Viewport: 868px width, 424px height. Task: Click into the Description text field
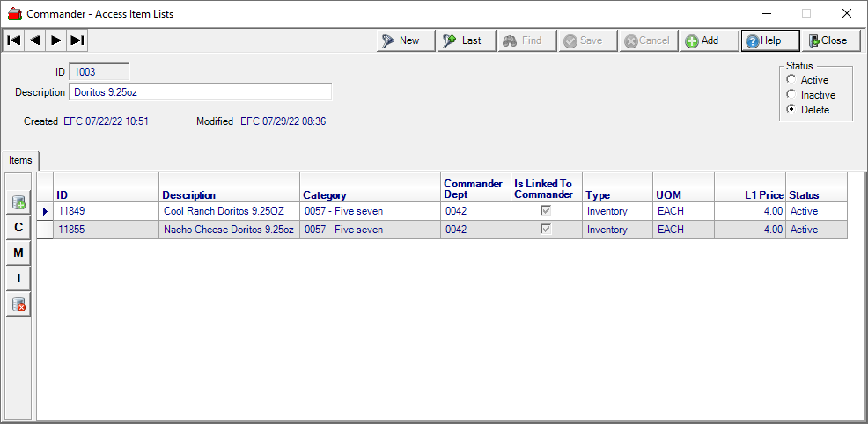tap(200, 92)
